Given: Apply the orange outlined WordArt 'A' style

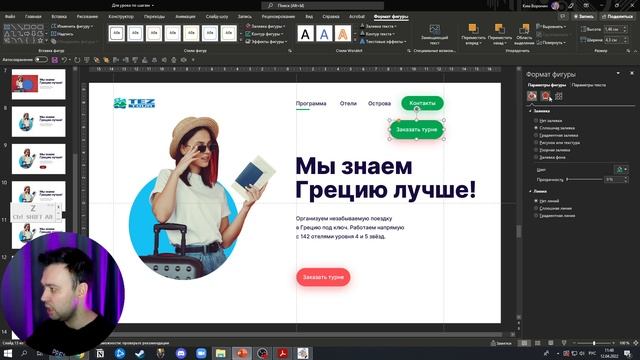Looking at the screenshot, I should 343,34.
